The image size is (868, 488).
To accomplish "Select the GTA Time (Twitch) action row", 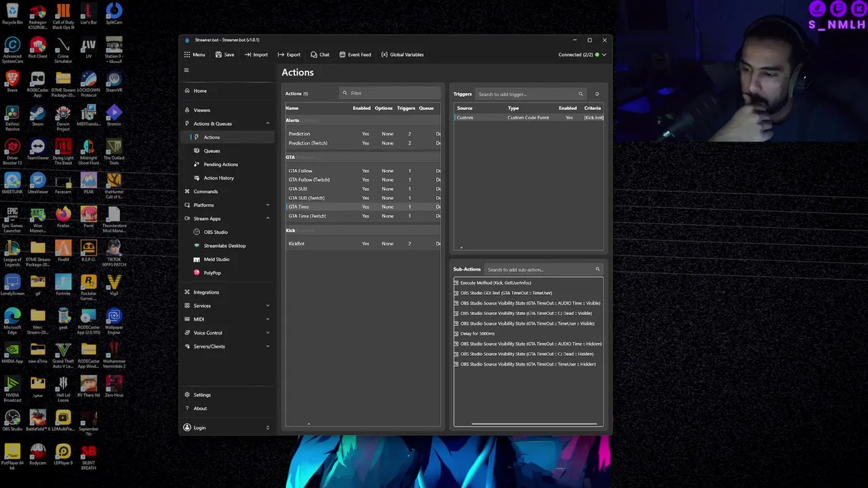I will click(x=363, y=216).
